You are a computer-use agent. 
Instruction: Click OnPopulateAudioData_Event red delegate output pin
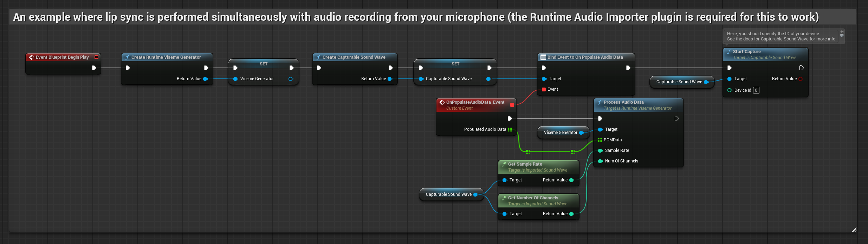click(x=512, y=105)
